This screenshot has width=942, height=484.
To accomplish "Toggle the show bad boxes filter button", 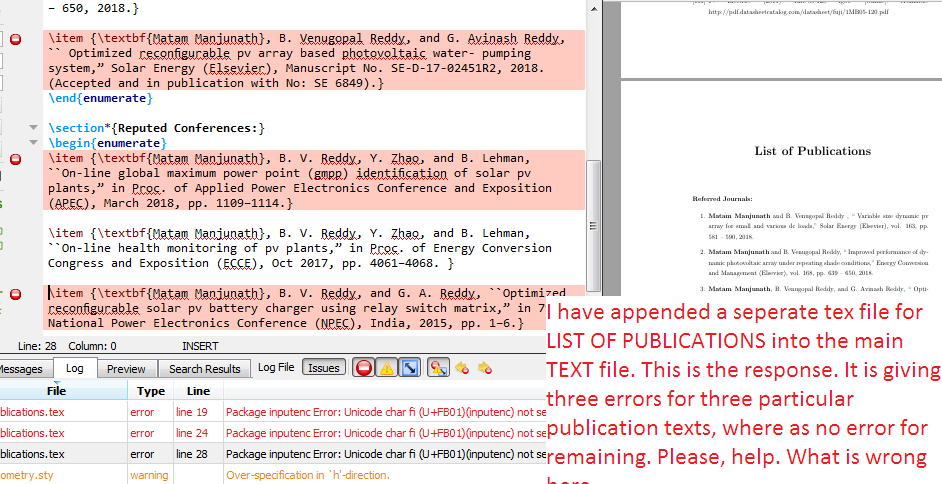I will pyautogui.click(x=409, y=368).
